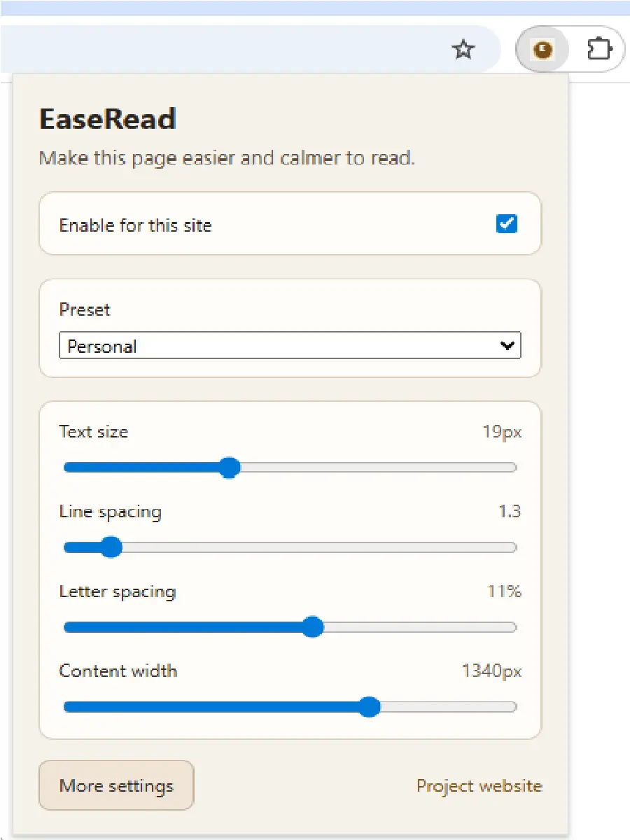The height and width of the screenshot is (840, 630).
Task: Click the 1.3 line spacing value
Action: tap(512, 512)
